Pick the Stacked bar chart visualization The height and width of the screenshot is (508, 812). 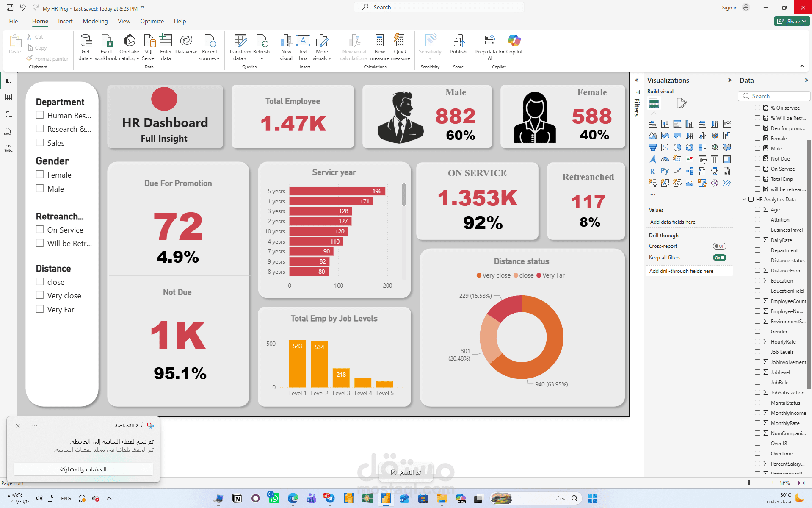tap(653, 124)
